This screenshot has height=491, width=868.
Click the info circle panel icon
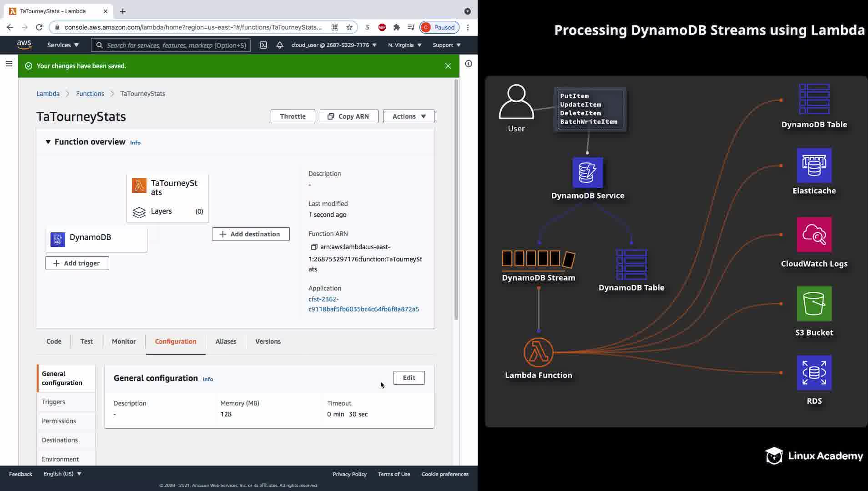pyautogui.click(x=469, y=64)
